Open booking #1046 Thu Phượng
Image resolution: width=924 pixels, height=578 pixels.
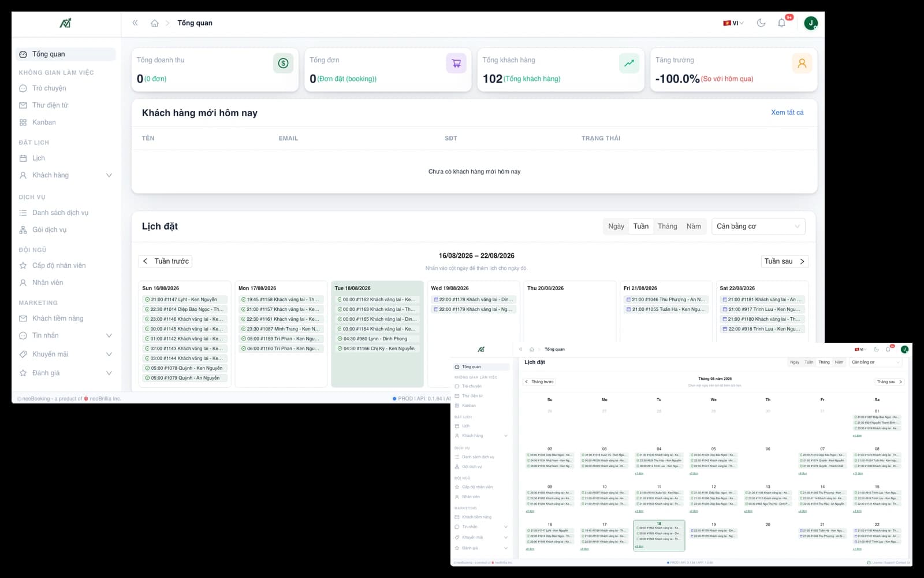click(x=666, y=299)
